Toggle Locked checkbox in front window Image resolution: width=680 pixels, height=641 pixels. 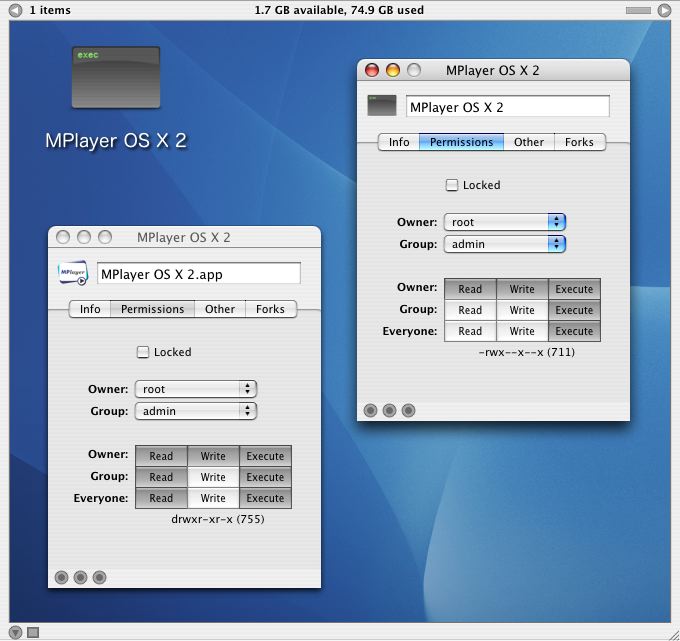(451, 185)
